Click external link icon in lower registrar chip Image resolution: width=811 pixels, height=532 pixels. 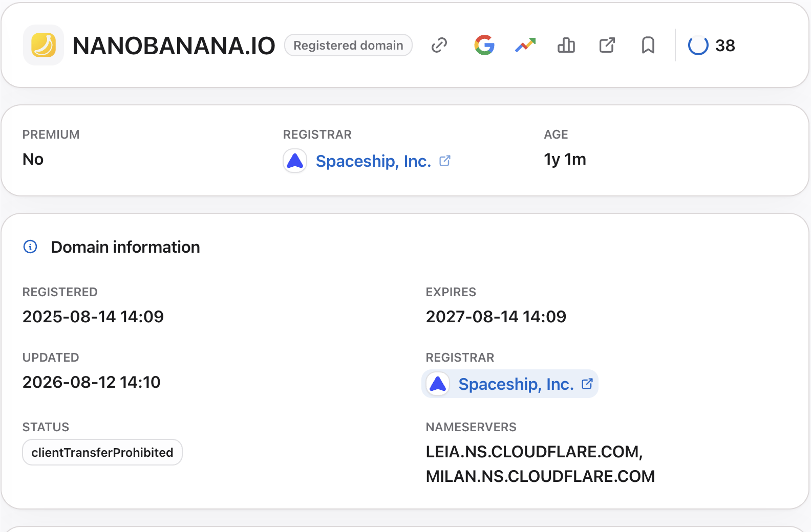[x=587, y=384]
